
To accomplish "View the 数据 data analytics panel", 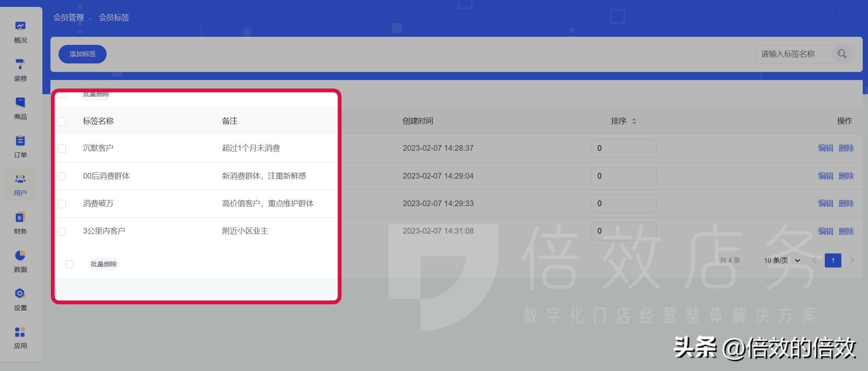I will coord(20,261).
